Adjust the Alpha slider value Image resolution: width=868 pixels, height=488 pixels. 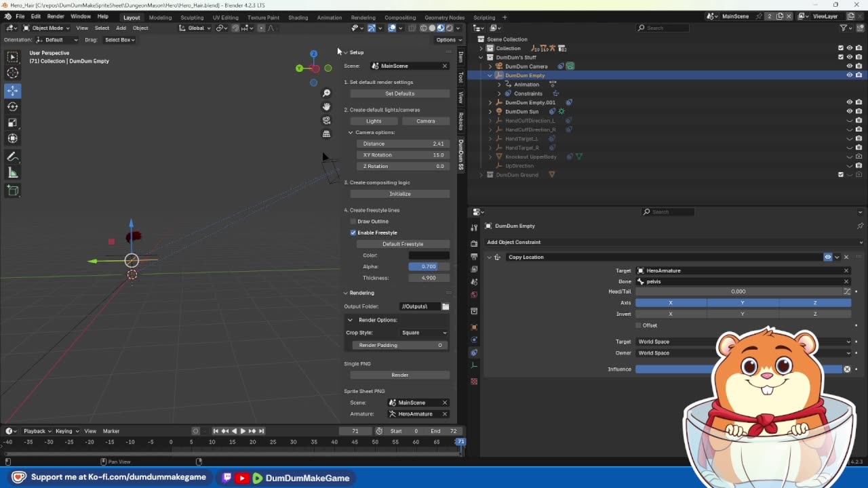pyautogui.click(x=429, y=266)
